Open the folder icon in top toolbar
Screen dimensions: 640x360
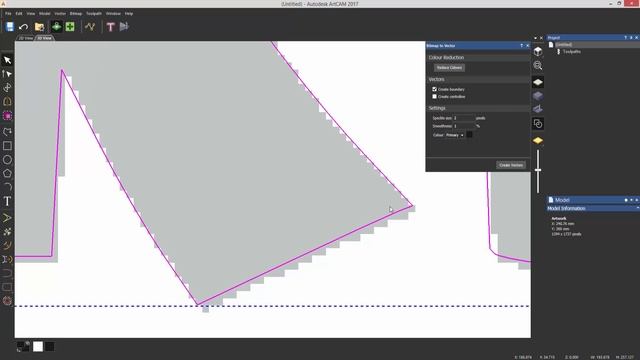point(39,27)
